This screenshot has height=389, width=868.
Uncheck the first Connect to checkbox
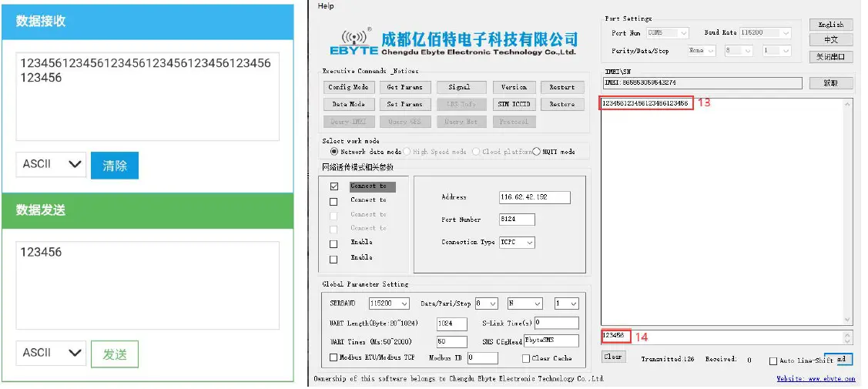tap(333, 186)
